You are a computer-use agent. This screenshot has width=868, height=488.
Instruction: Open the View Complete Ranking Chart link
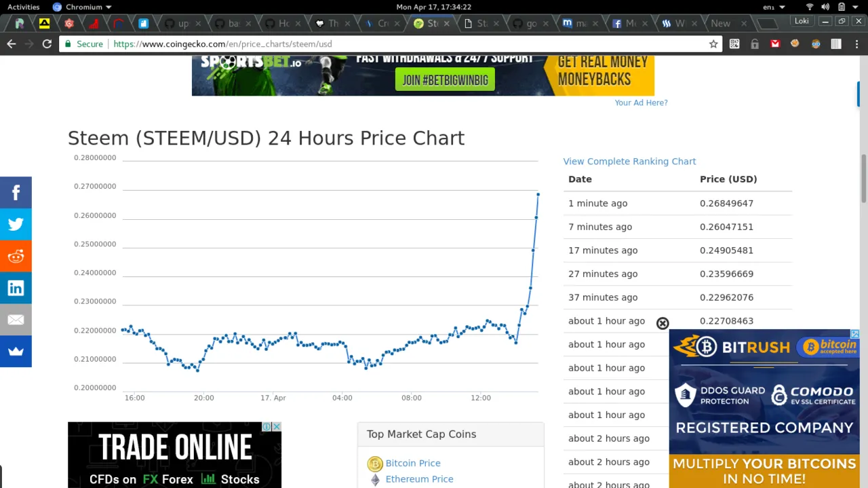pos(629,162)
